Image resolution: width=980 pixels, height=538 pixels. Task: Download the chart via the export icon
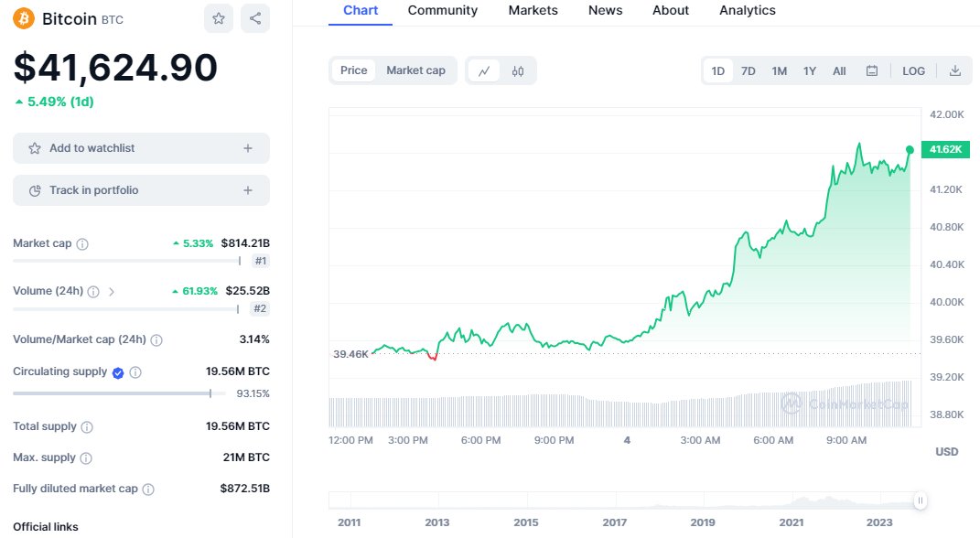coord(955,70)
